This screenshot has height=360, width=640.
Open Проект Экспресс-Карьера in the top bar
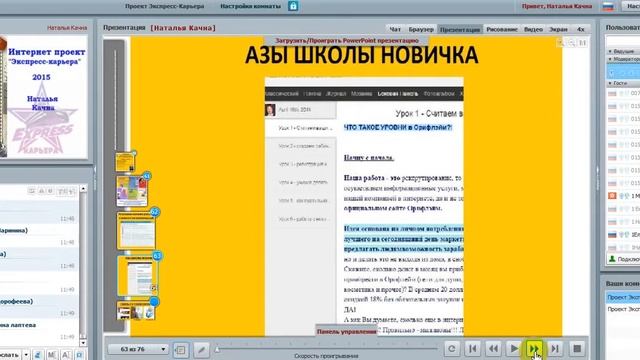[164, 6]
